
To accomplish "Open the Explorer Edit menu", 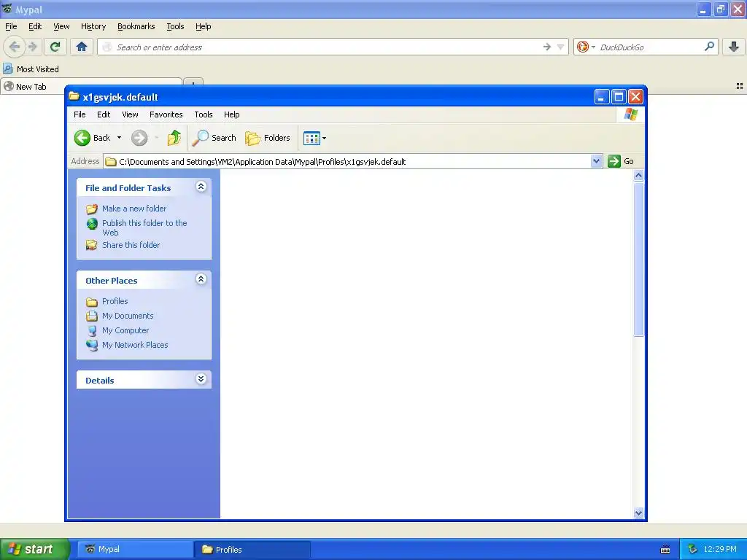I will [x=104, y=114].
